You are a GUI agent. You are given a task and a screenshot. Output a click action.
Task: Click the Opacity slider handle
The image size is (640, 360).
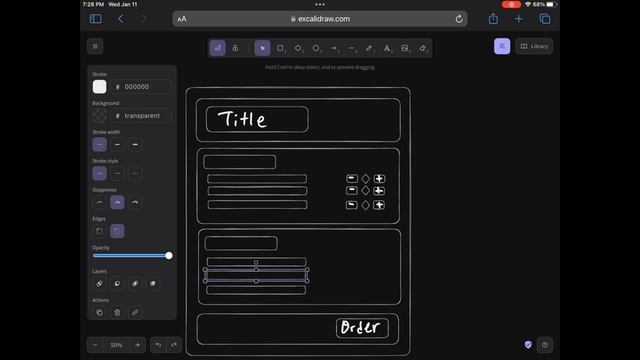pyautogui.click(x=169, y=256)
